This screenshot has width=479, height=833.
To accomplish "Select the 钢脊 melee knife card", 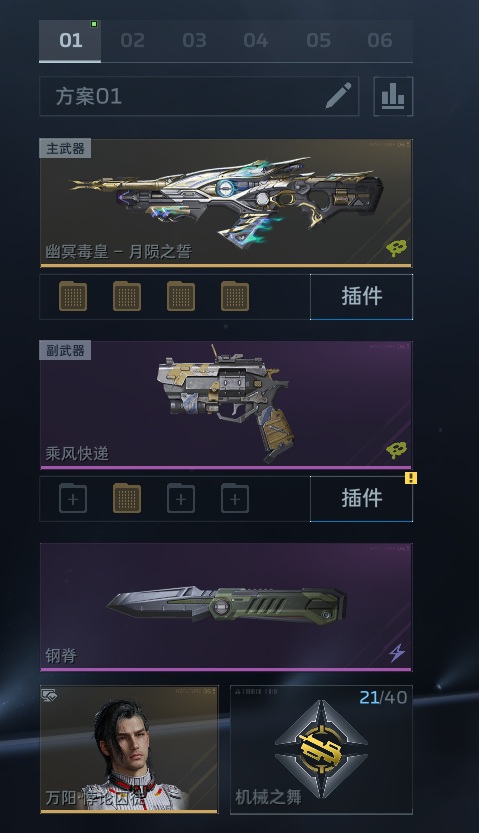I will [x=226, y=607].
